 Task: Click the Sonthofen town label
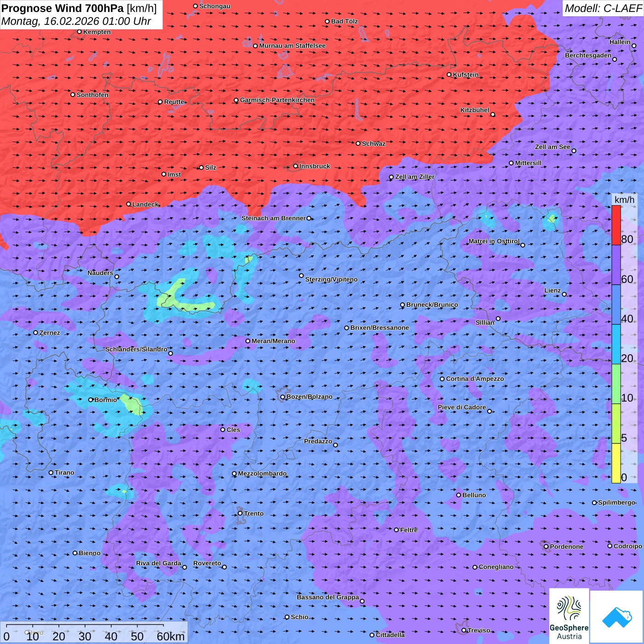92,95
